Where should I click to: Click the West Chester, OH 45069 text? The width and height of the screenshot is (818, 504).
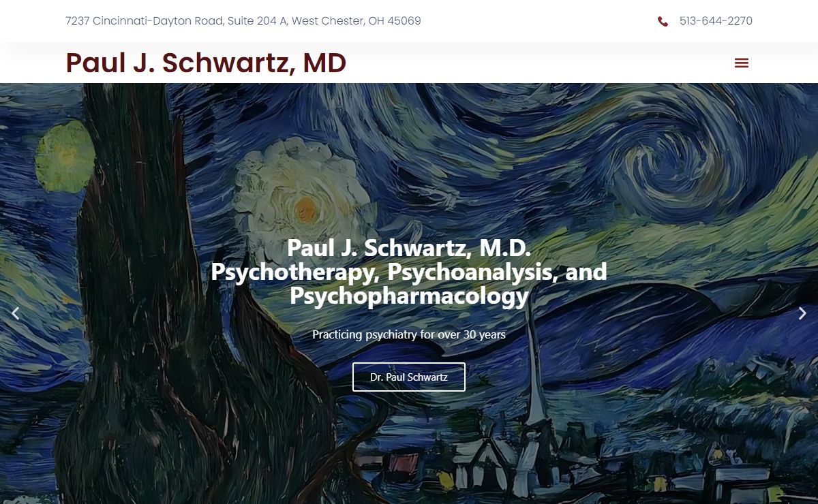[x=356, y=21]
